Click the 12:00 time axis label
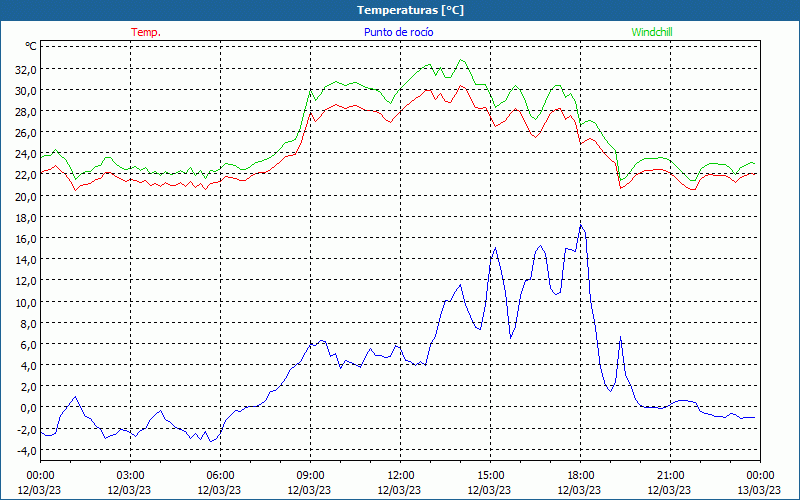Viewport: 800px width, 500px height. 401,476
